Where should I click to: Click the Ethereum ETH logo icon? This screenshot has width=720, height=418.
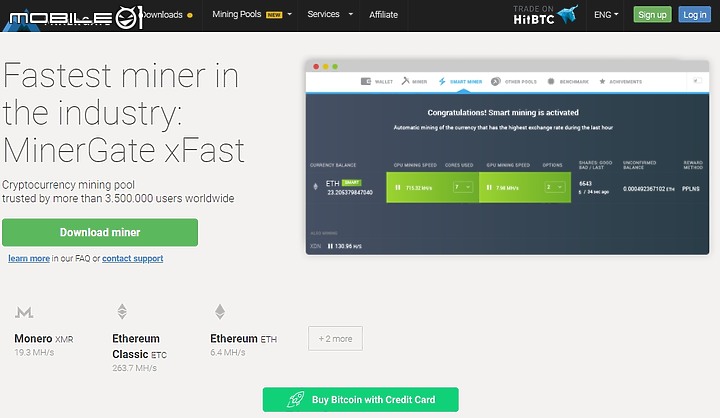coord(220,311)
